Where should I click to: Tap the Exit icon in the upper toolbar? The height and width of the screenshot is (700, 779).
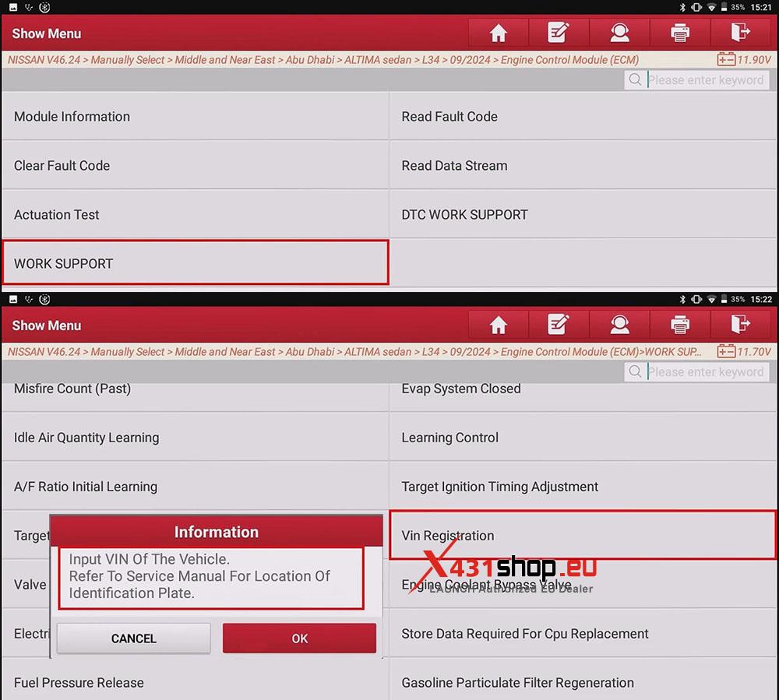(741, 33)
